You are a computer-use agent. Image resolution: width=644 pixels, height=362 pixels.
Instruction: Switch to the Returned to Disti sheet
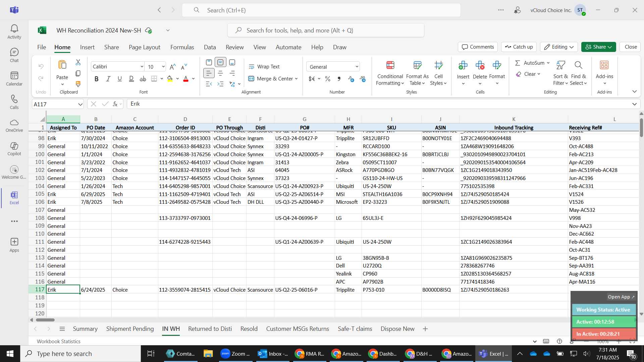pos(210,329)
